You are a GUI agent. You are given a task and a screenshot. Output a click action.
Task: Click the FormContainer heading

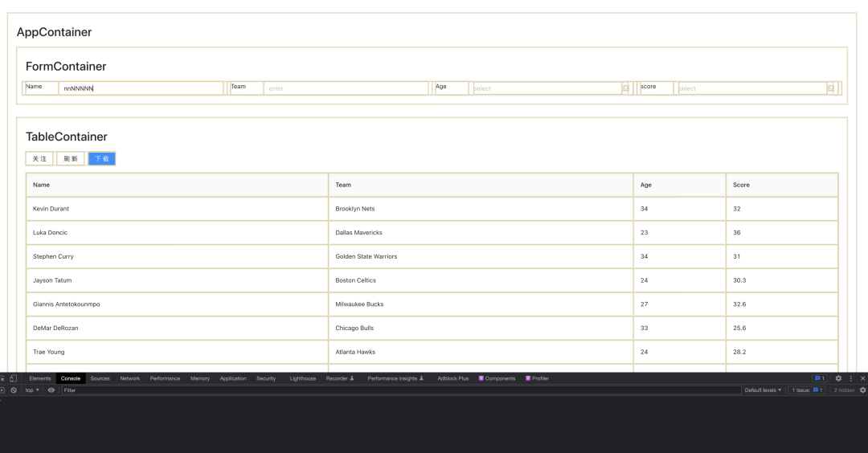point(66,67)
